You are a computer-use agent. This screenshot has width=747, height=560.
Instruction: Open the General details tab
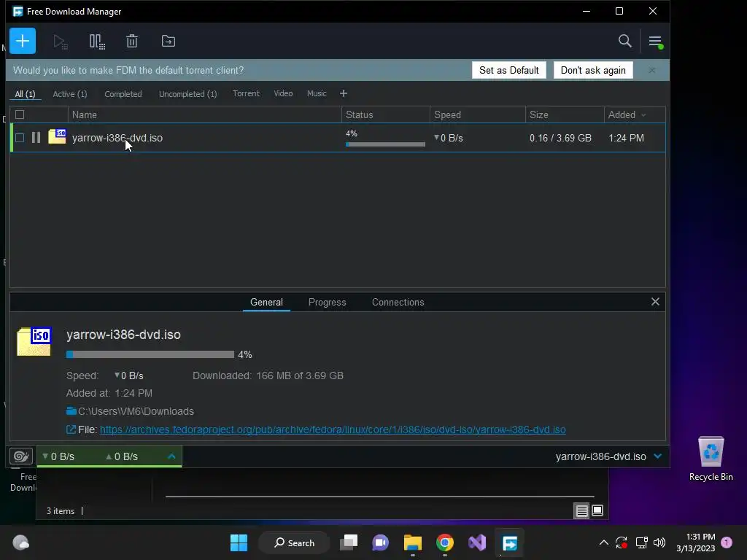[266, 303]
